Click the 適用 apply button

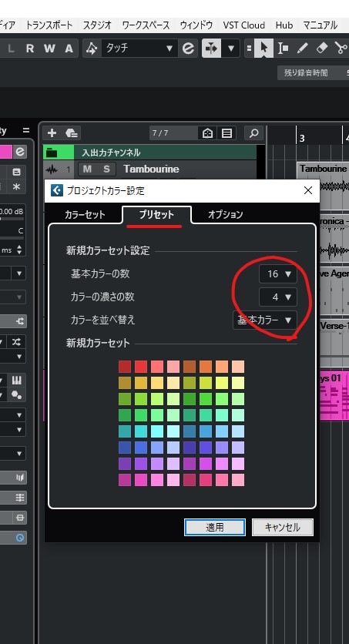(215, 528)
